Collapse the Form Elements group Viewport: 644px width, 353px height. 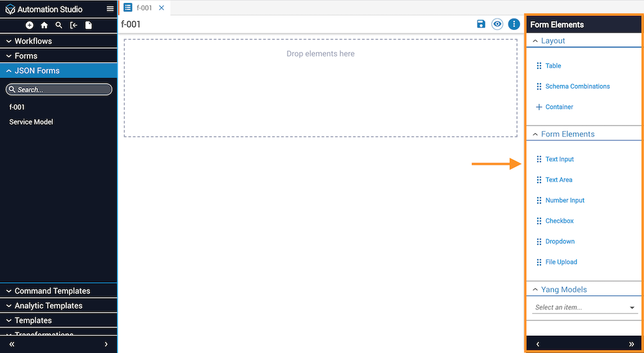pyautogui.click(x=584, y=134)
